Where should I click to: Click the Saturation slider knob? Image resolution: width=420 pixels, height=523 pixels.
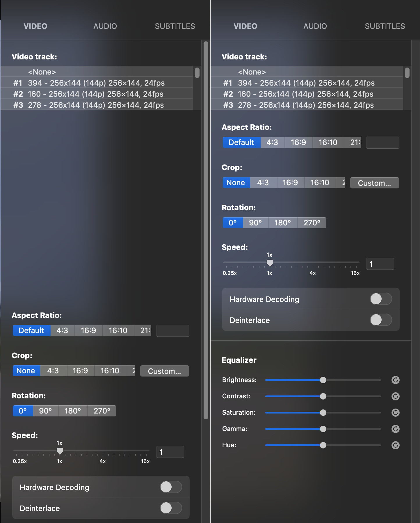point(323,413)
